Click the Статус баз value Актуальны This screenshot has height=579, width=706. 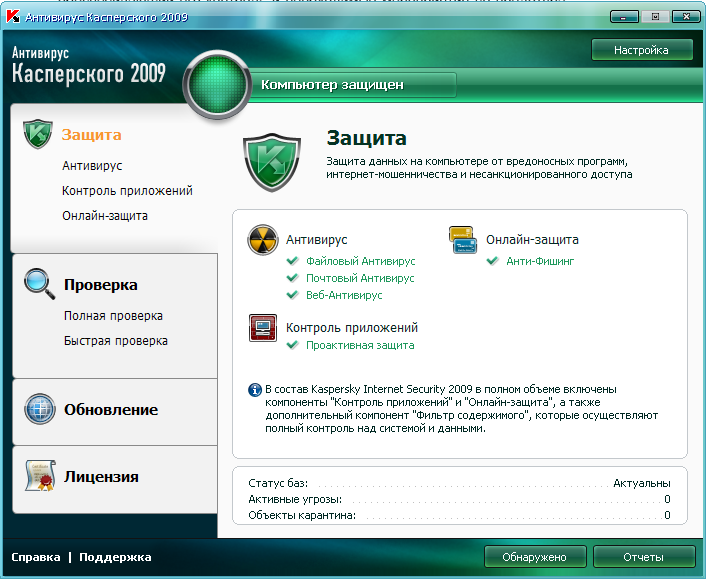point(642,483)
